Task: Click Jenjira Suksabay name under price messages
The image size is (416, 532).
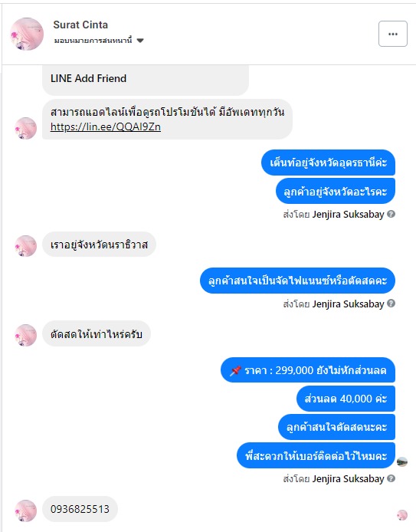Action: [x=348, y=479]
